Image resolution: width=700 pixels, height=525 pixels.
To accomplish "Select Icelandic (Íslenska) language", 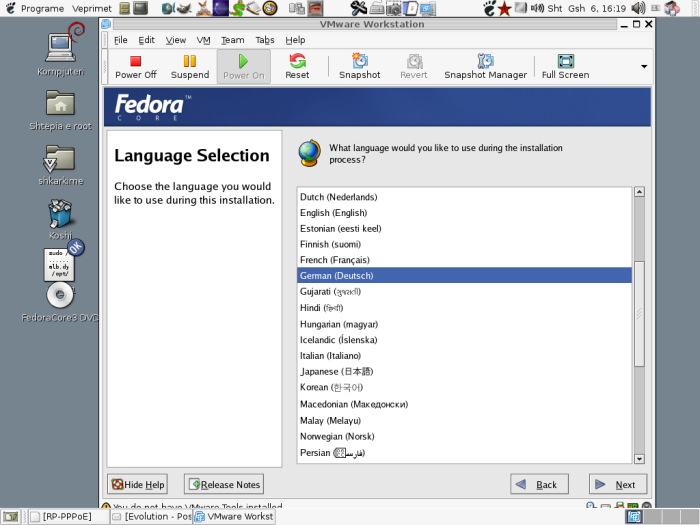I will click(464, 340).
